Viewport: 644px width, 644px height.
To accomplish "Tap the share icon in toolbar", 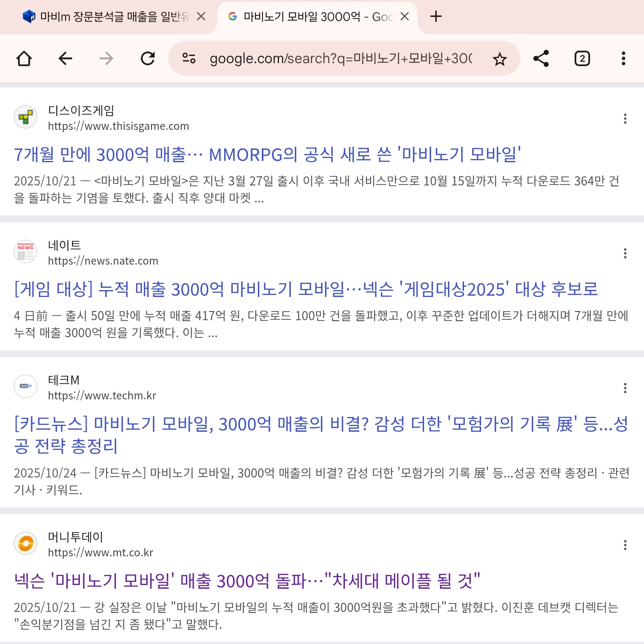I will [541, 59].
